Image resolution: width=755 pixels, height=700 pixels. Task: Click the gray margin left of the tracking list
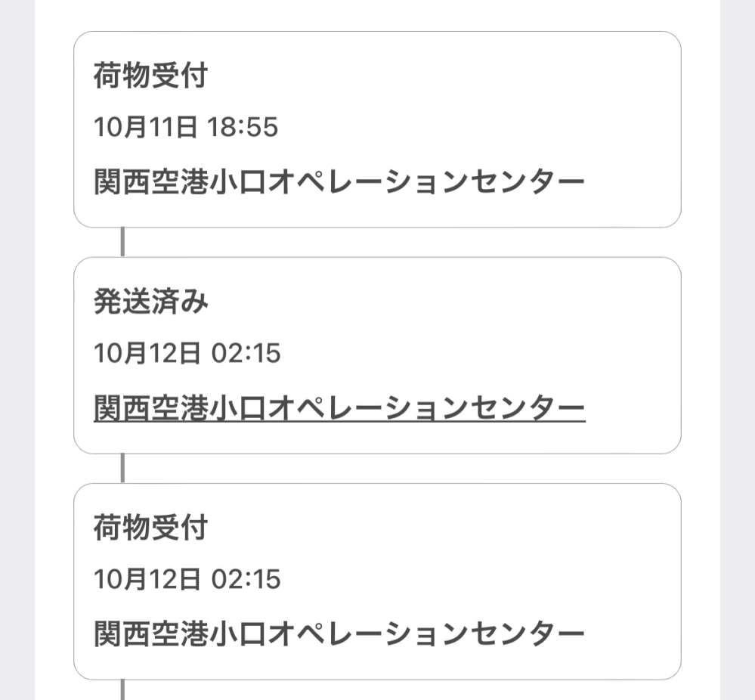pyautogui.click(x=17, y=350)
